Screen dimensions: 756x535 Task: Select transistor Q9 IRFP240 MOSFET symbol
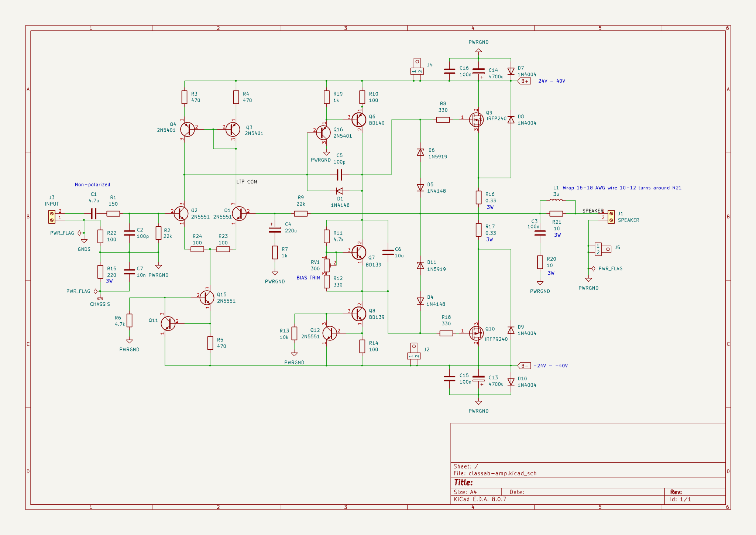tap(476, 120)
